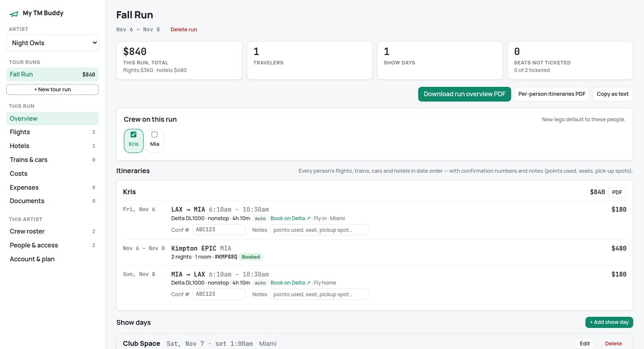The height and width of the screenshot is (349, 644).
Task: Delete the Club Space show day
Action: click(x=614, y=344)
